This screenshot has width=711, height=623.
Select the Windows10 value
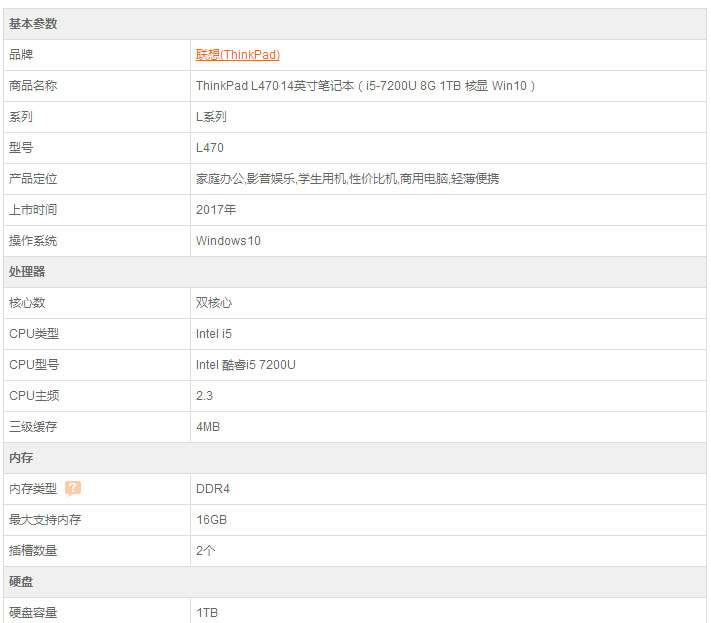point(228,241)
